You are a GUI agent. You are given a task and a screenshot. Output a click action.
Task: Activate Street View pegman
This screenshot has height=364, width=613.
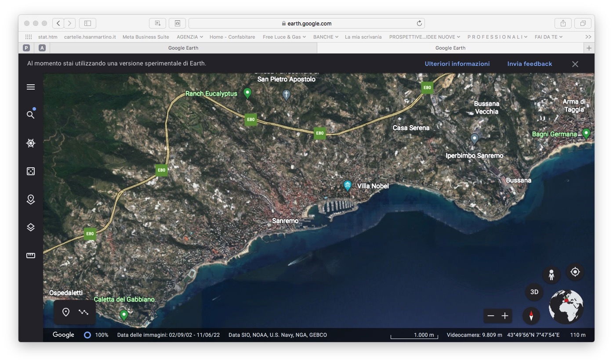pos(551,275)
